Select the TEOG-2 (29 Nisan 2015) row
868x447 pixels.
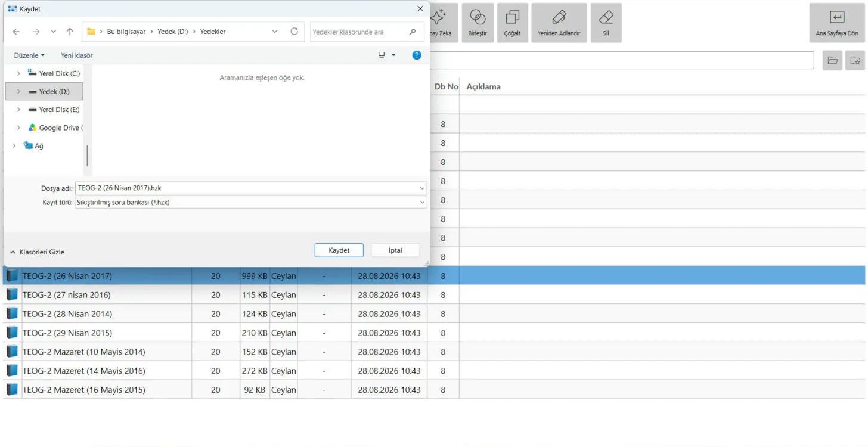click(434, 333)
